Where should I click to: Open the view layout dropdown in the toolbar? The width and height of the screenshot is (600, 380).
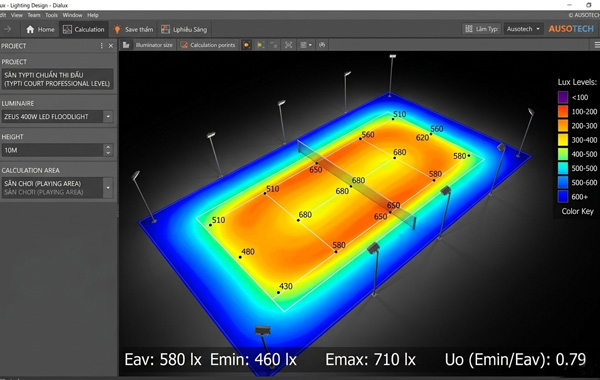306,45
